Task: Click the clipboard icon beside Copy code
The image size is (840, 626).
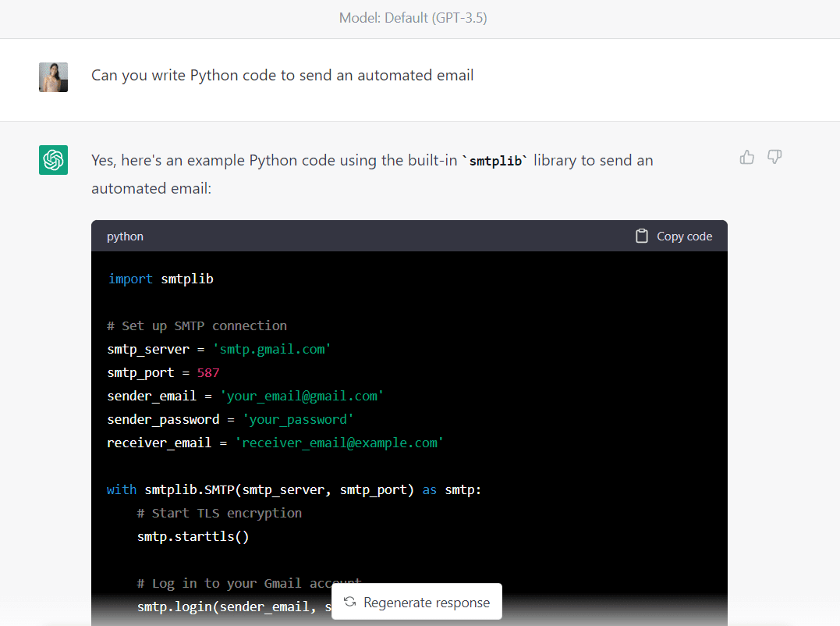Action: (641, 237)
